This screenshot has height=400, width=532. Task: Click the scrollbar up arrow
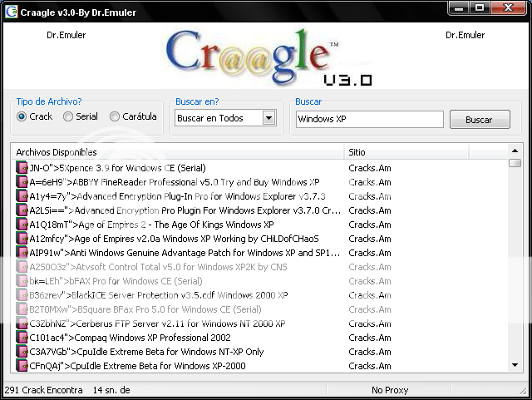(x=515, y=151)
